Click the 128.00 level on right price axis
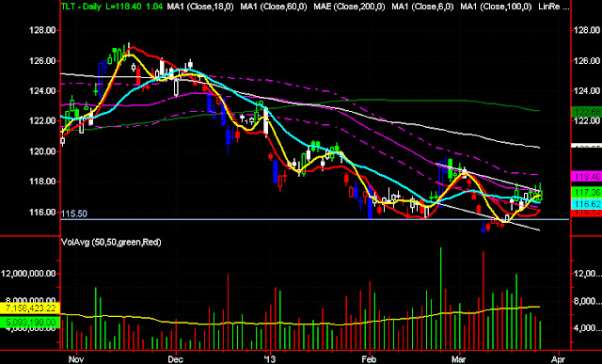 (586, 30)
